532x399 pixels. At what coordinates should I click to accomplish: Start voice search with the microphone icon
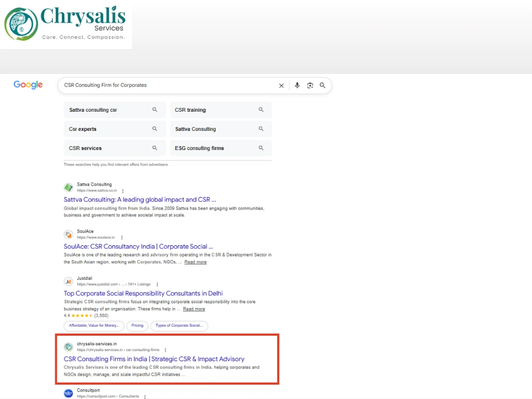297,86
